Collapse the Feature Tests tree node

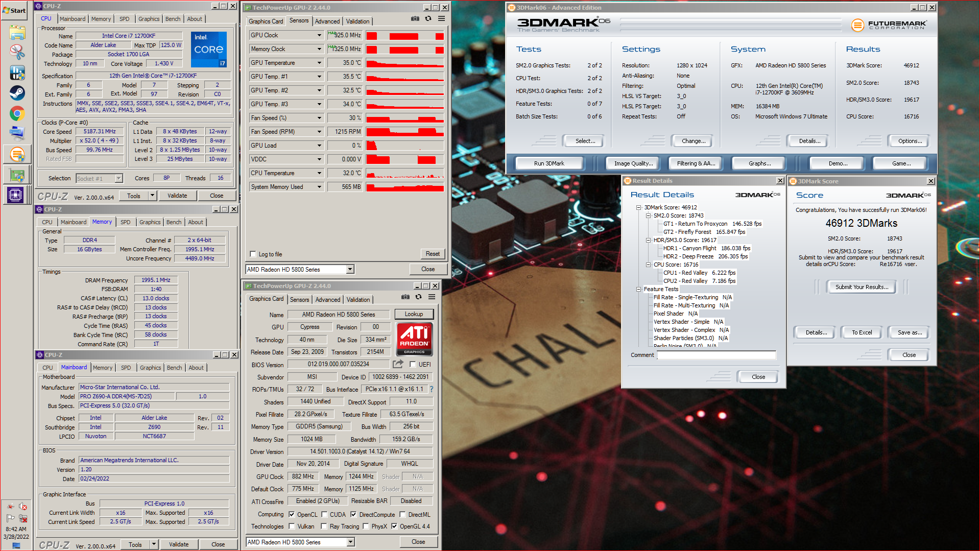[x=638, y=289]
